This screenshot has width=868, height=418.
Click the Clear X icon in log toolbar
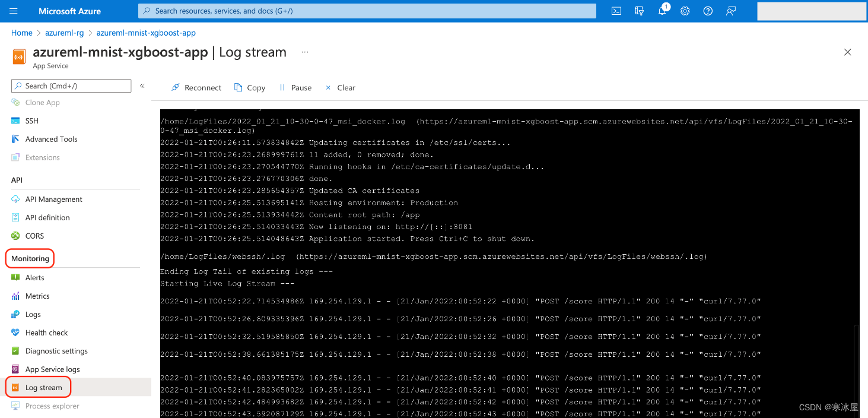pyautogui.click(x=328, y=87)
